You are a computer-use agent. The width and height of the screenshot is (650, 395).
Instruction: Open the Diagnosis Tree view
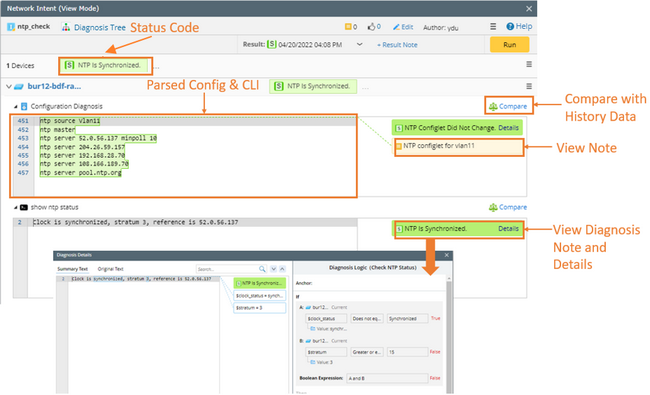[x=94, y=27]
